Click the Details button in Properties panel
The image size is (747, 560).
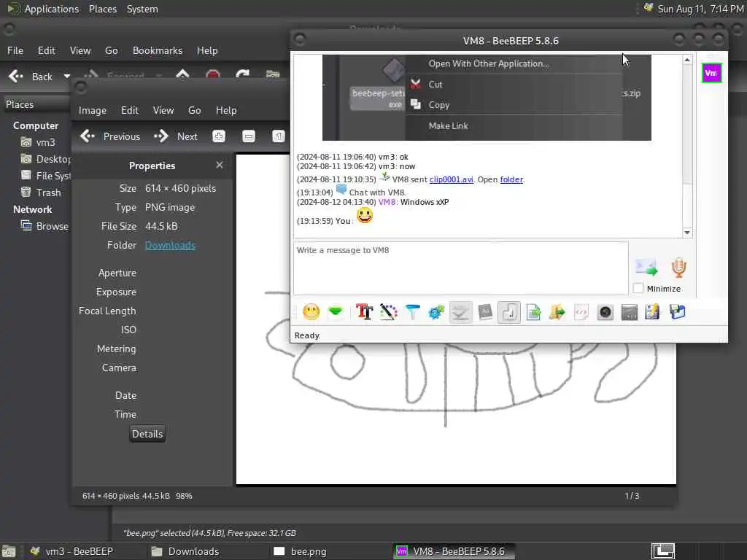click(147, 434)
